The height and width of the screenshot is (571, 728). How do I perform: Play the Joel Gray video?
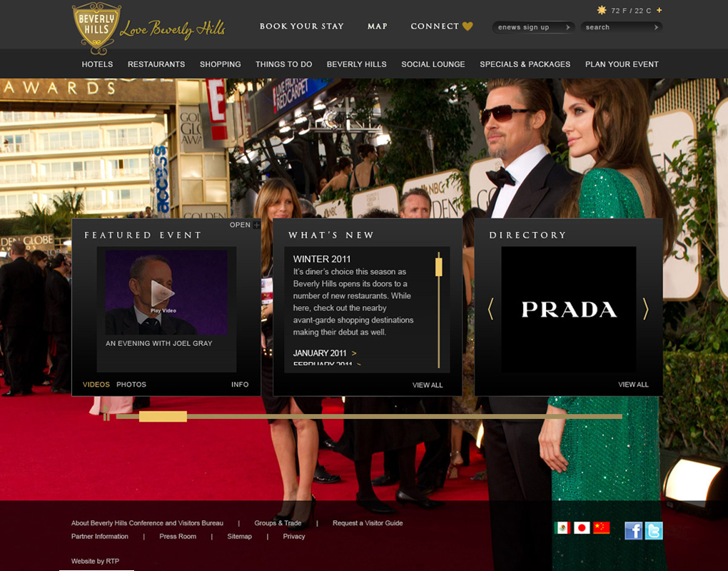pyautogui.click(x=162, y=293)
